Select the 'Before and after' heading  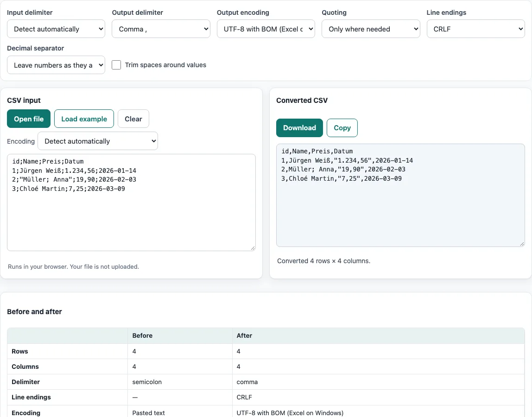pos(35,311)
